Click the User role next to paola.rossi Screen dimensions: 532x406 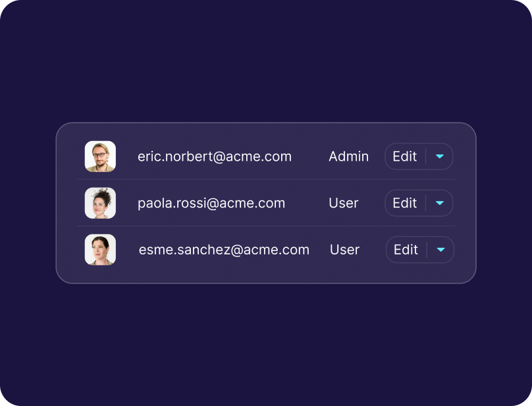344,203
